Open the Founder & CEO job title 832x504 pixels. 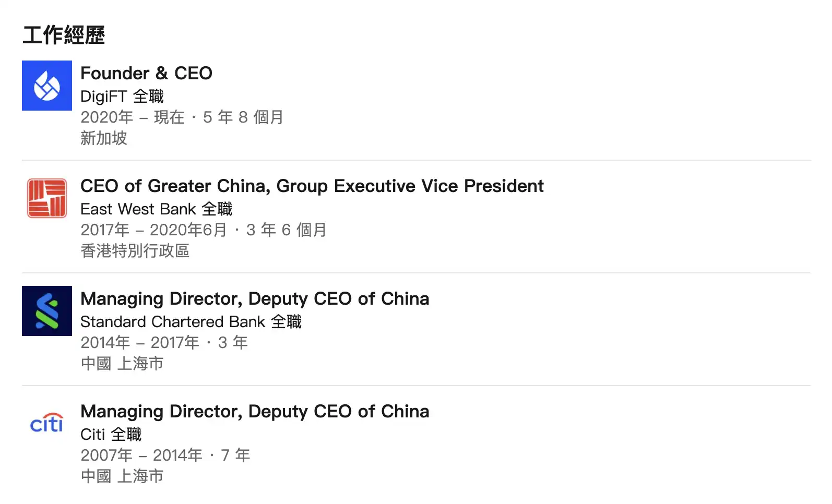point(146,73)
